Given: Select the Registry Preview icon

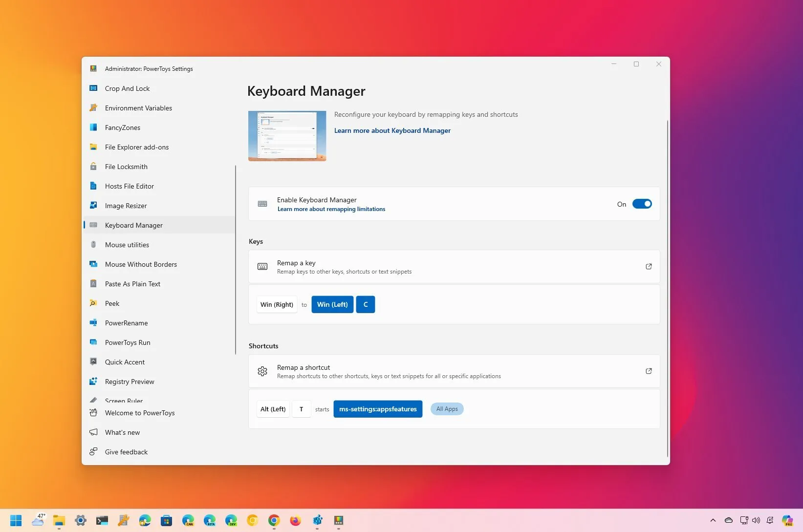Looking at the screenshot, I should [93, 382].
